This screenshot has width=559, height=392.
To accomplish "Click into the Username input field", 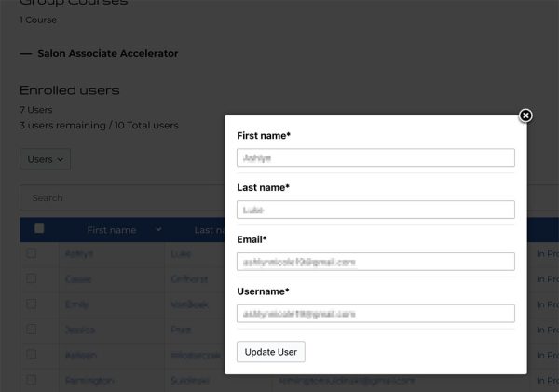I will 375,314.
